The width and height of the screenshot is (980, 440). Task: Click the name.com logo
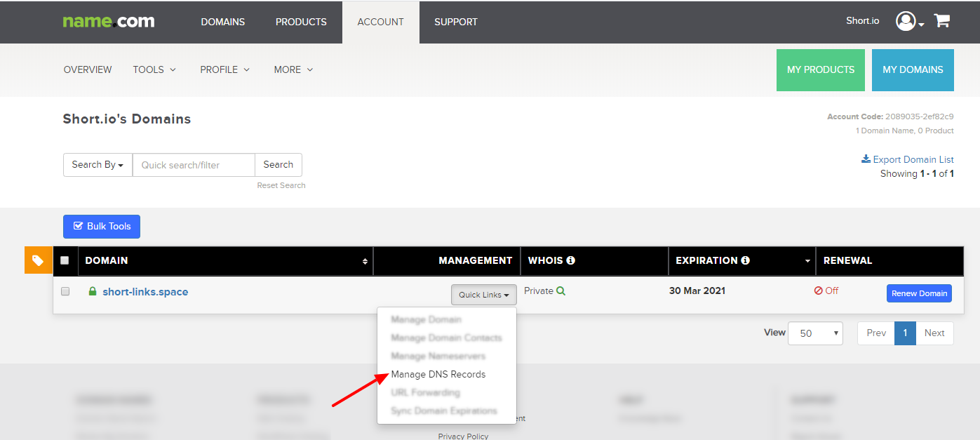pos(109,21)
